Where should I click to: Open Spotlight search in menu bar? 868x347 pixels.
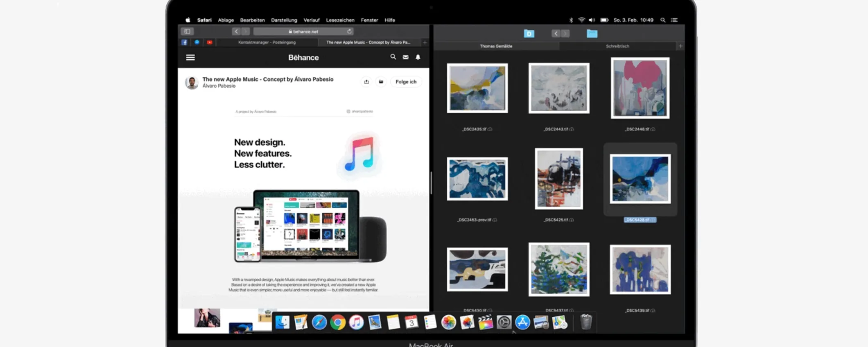coord(663,20)
